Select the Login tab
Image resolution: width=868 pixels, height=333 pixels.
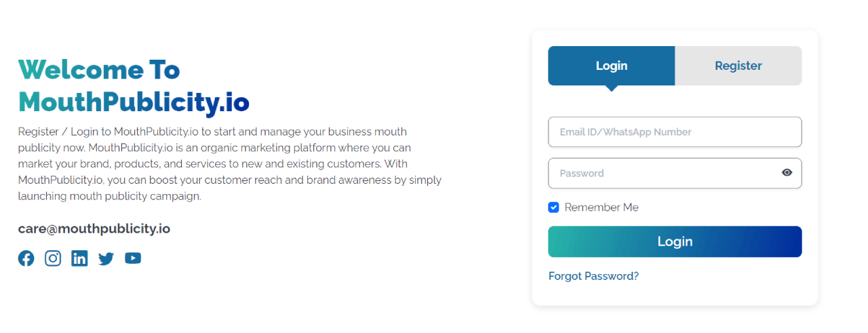click(612, 66)
